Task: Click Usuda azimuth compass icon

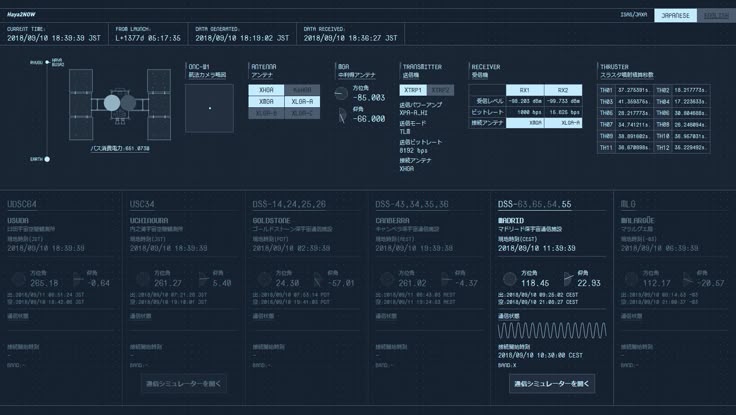Action: (18, 279)
